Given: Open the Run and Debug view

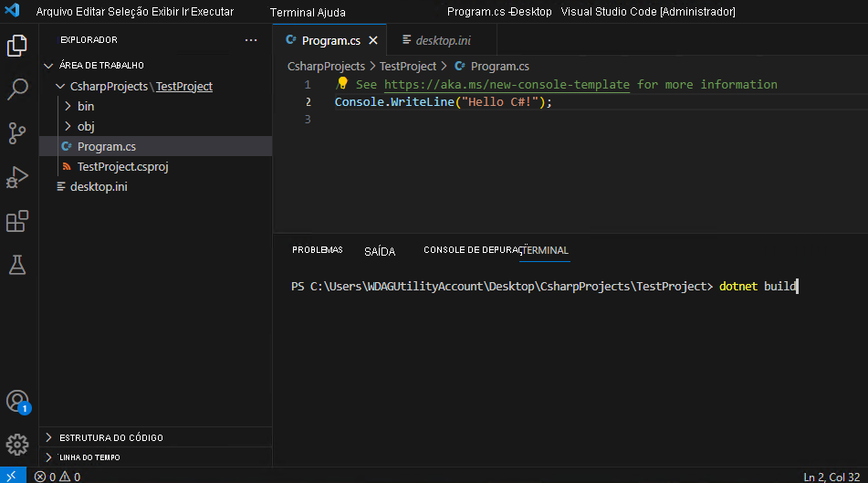Looking at the screenshot, I should pyautogui.click(x=17, y=178).
